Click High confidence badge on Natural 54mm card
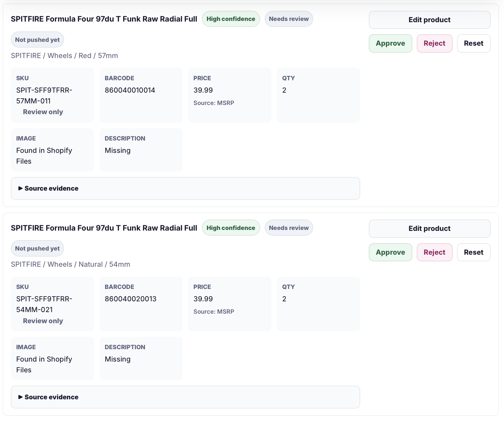This screenshot has height=425, width=504. click(231, 228)
